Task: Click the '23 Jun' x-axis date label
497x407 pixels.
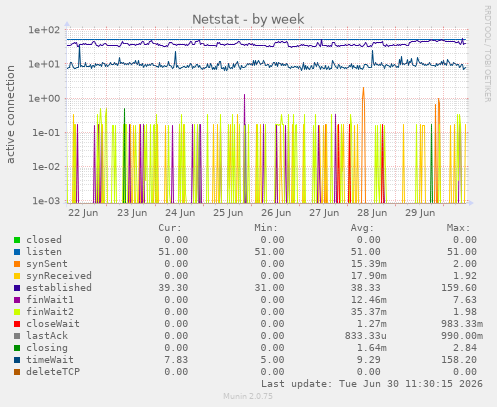Action: point(132,213)
